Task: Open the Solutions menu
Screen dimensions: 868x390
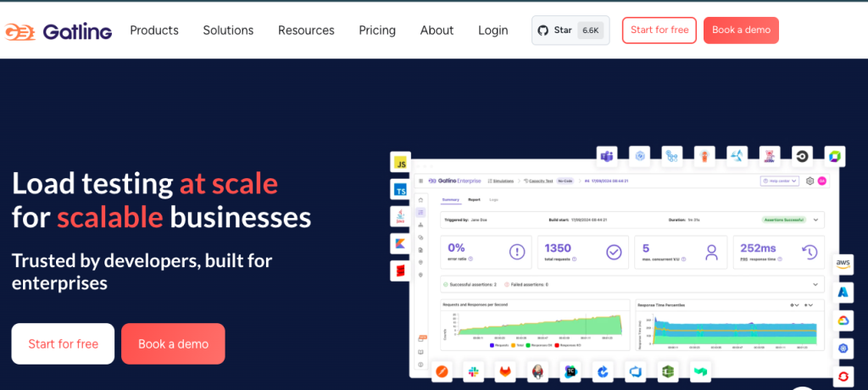Action: [228, 31]
